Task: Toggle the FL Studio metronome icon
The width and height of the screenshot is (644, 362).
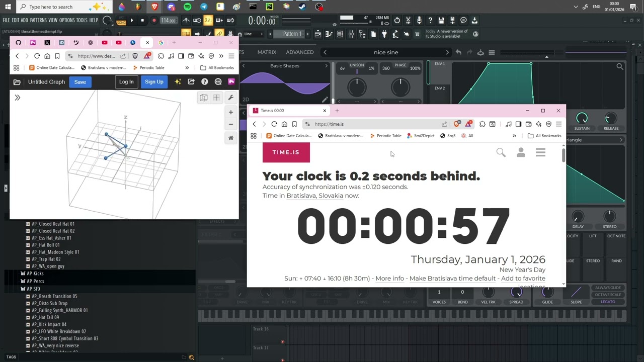Action: (186, 21)
